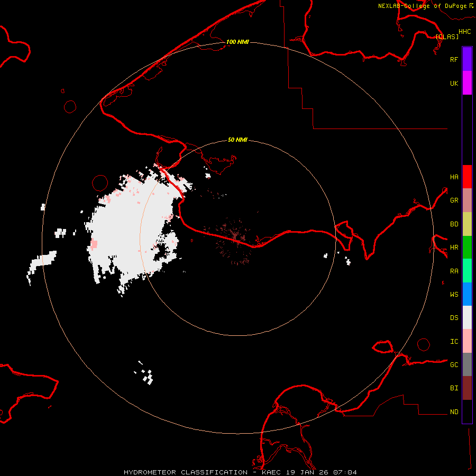Click the BI brown legend swatch
The height and width of the screenshot is (476, 476).
click(467, 388)
